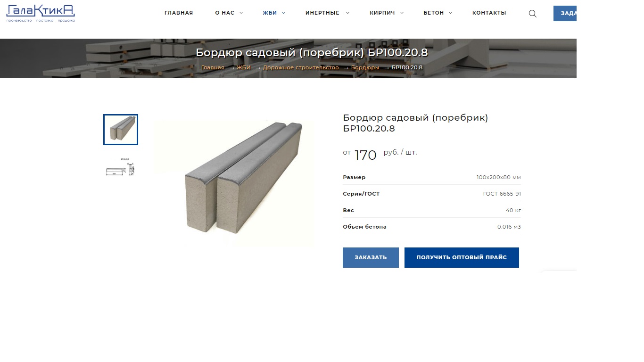The image size is (644, 362).
Task: Expand the ЖБИ dropdown chevron
Action: [284, 13]
